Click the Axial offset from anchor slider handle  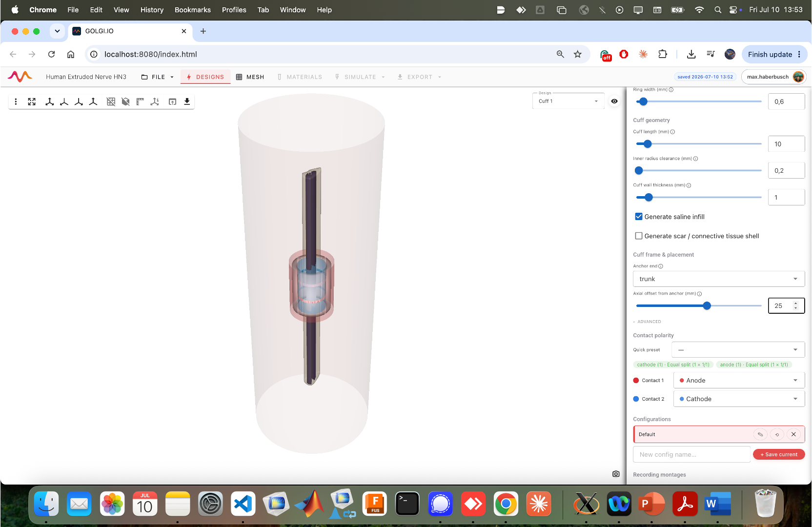click(x=707, y=306)
